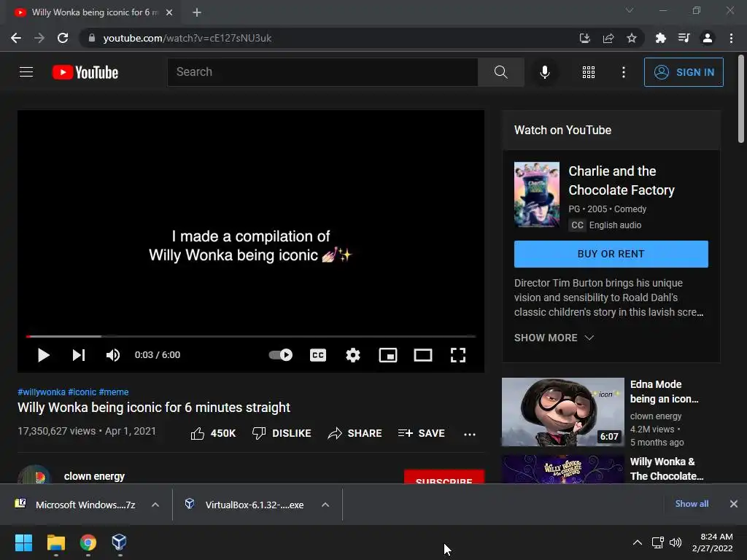Click BUY OR RENT button
Viewport: 747px width, 560px height.
(611, 254)
